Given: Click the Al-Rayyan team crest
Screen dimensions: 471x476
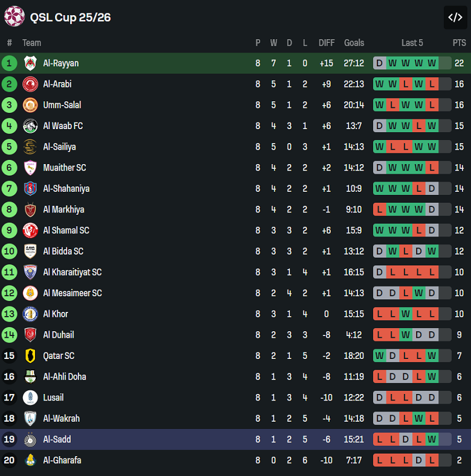Looking at the screenshot, I should pyautogui.click(x=30, y=63).
